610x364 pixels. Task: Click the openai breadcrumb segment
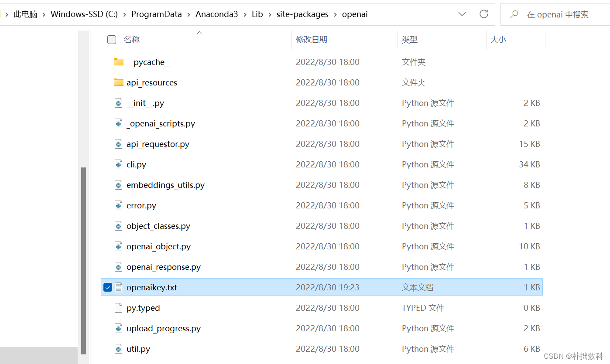click(355, 14)
